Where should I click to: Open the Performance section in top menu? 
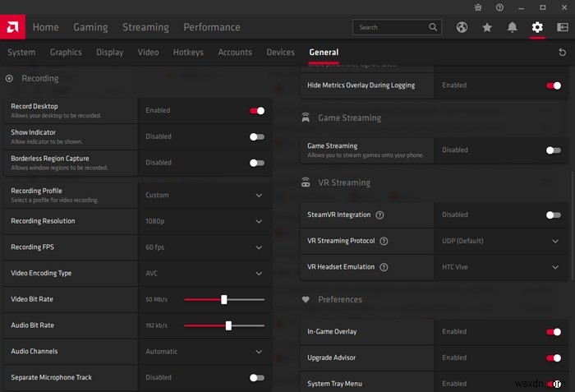click(211, 27)
